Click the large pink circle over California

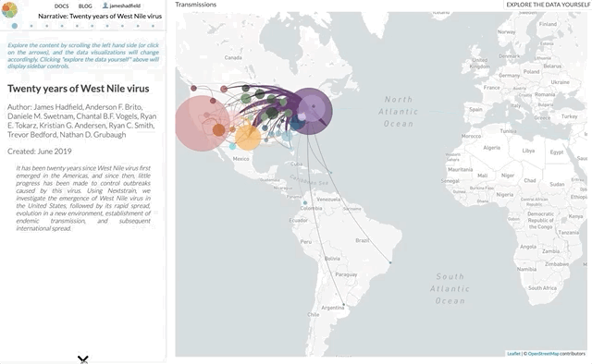pyautogui.click(x=203, y=124)
